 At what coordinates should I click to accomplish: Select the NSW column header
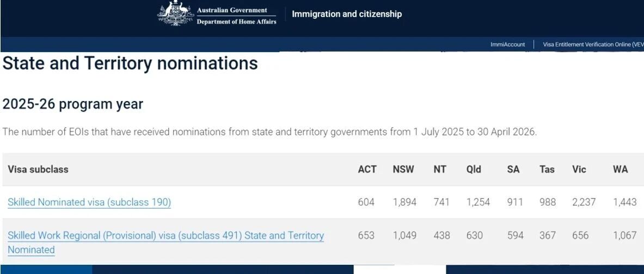pyautogui.click(x=403, y=169)
